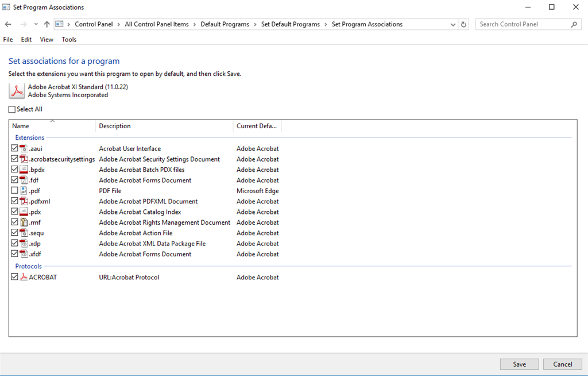Click the ACROBAT protocol icon
Viewport: 588px width, 376px height.
pyautogui.click(x=24, y=277)
